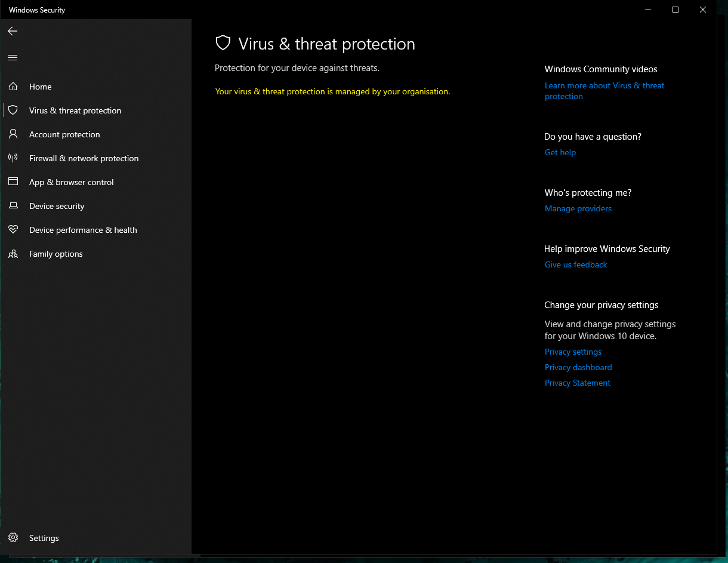Minimize the Windows Security window

pos(648,10)
